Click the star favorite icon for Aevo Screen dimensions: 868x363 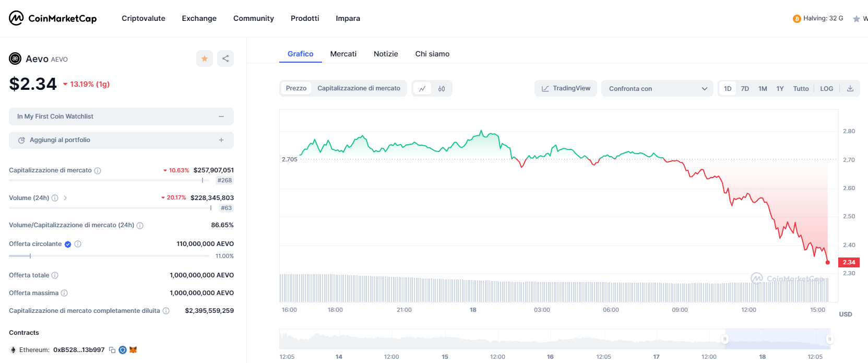click(x=205, y=58)
